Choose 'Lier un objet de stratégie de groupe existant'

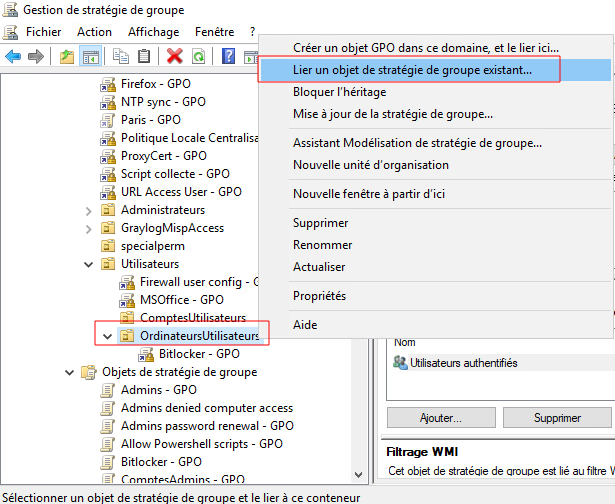tap(412, 70)
